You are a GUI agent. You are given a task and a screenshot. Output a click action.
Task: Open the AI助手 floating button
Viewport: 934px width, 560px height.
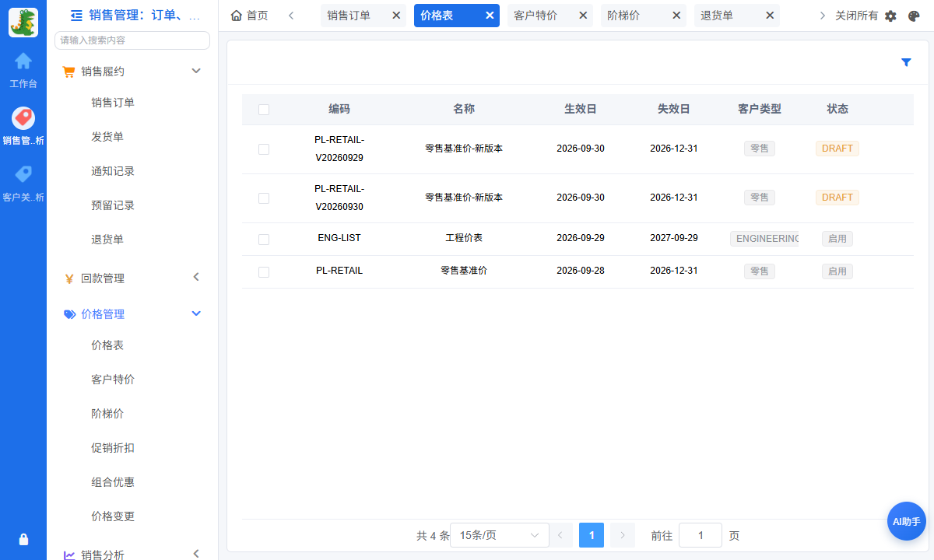(x=907, y=521)
